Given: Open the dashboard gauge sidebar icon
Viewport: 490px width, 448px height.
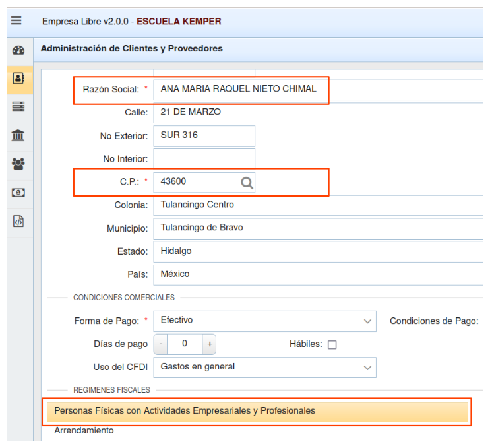Looking at the screenshot, I should point(18,50).
